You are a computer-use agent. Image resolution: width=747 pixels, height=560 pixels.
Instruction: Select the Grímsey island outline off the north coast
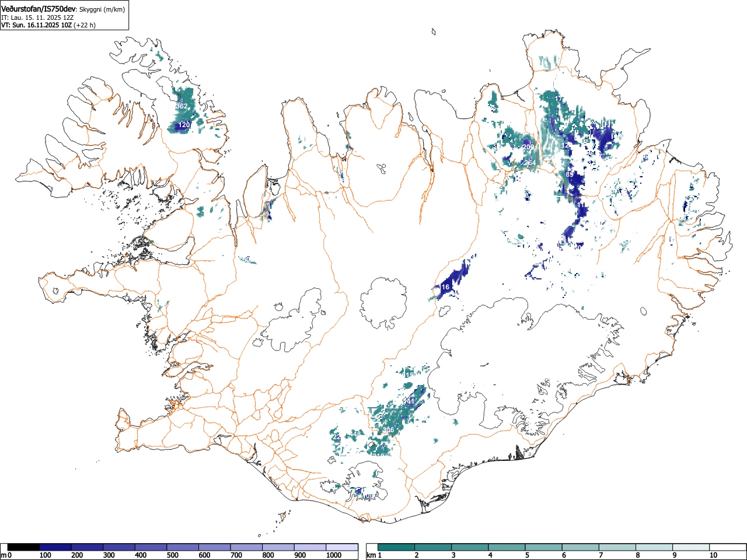[x=432, y=33]
